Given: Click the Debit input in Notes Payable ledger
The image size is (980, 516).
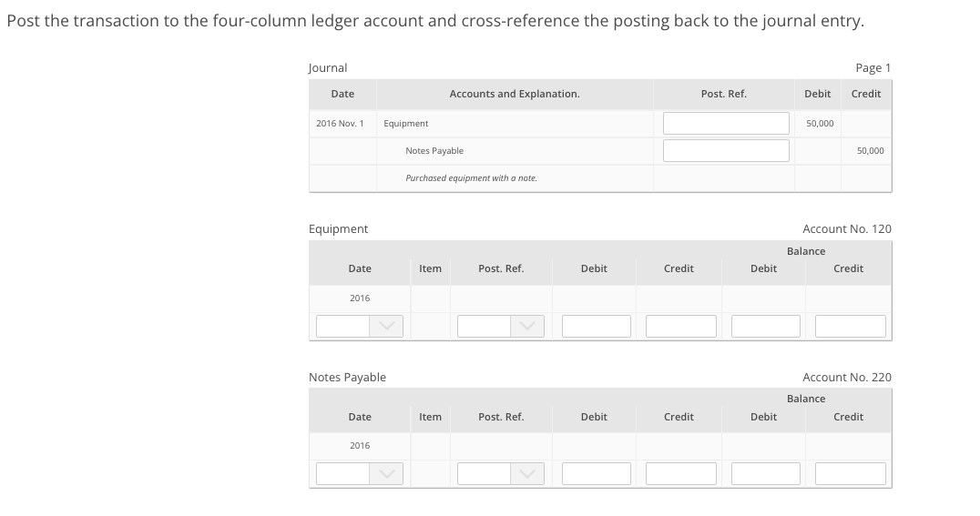Looking at the screenshot, I should pos(597,473).
